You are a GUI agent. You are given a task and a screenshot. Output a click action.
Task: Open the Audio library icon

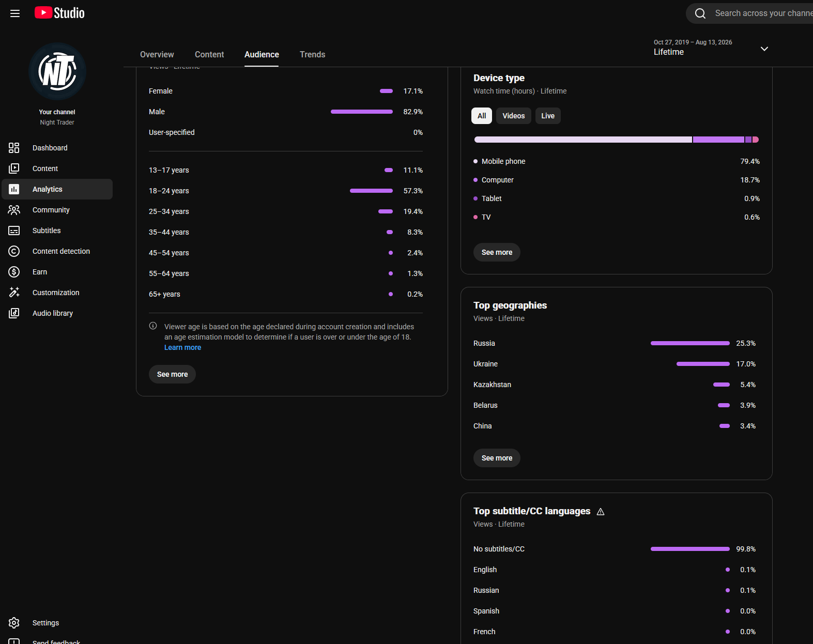point(14,313)
